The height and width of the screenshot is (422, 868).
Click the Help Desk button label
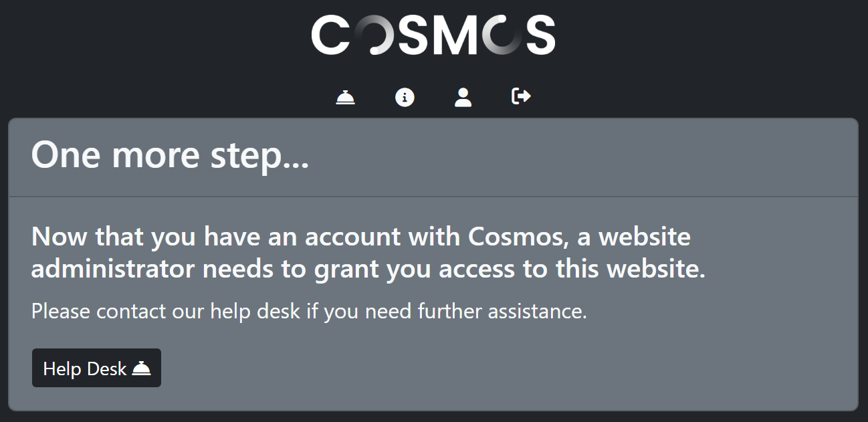(85, 368)
